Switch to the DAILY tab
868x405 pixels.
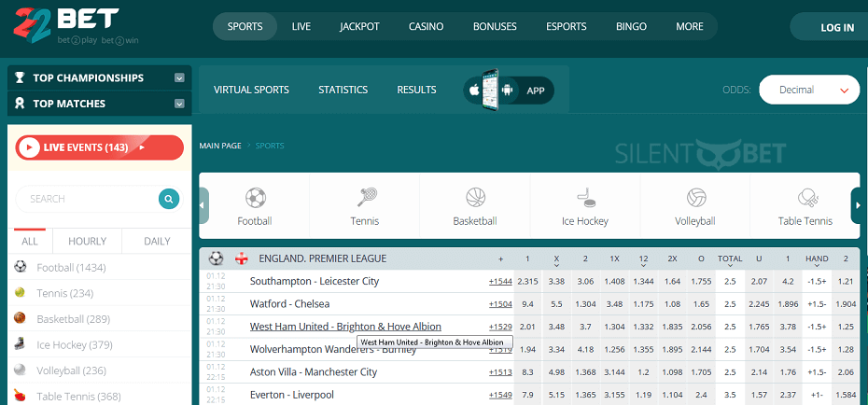(x=157, y=242)
